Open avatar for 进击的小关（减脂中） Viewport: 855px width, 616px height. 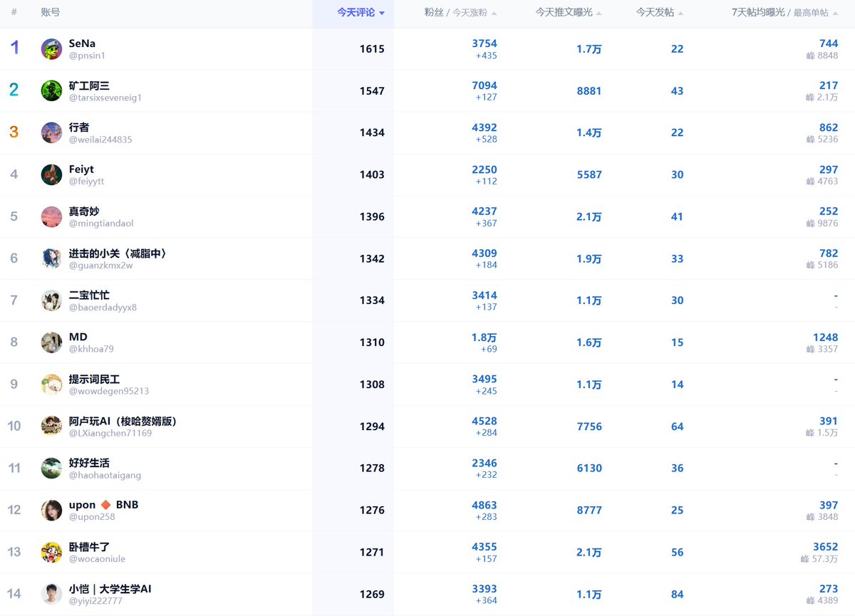click(x=51, y=259)
